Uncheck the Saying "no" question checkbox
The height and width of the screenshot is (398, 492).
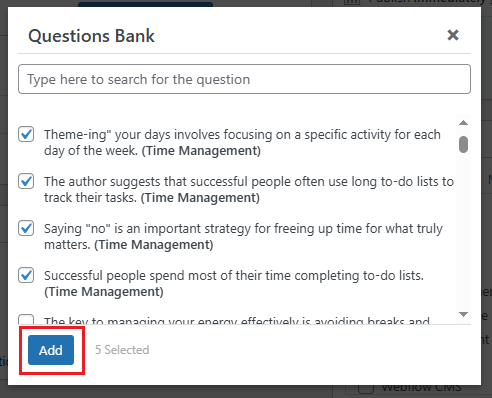(x=26, y=228)
